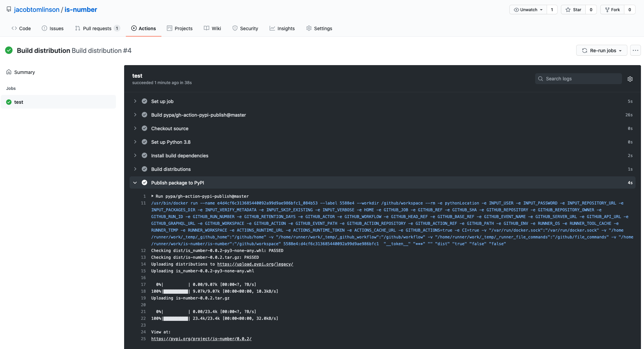Screen dimensions: 644x349
Task: Click the Security shield icon in the navigation
Action: (235, 28)
